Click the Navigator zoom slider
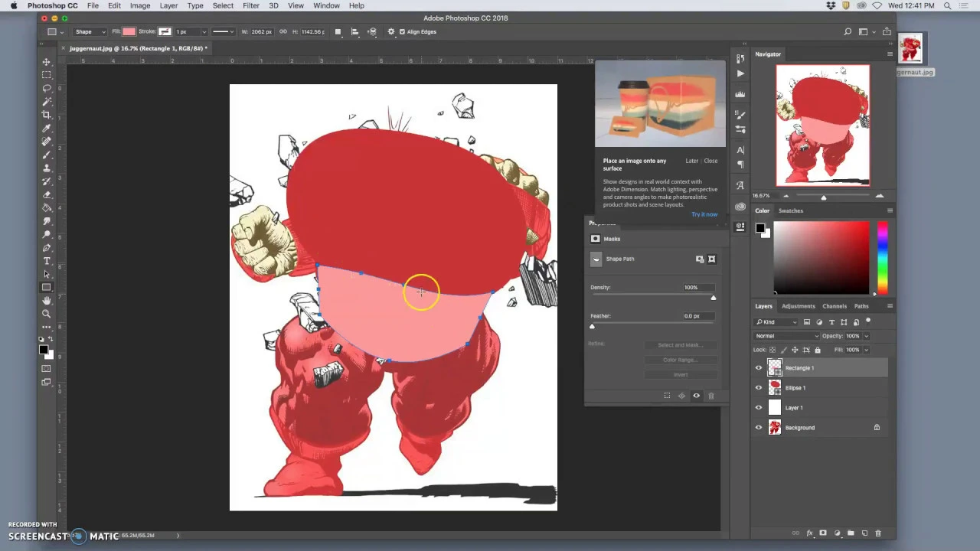The height and width of the screenshot is (551, 980). (824, 197)
